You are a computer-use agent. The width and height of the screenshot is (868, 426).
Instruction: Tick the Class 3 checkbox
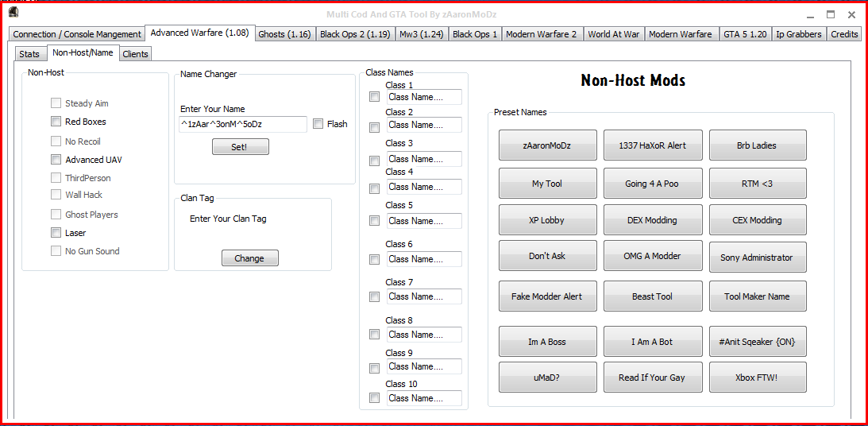375,161
